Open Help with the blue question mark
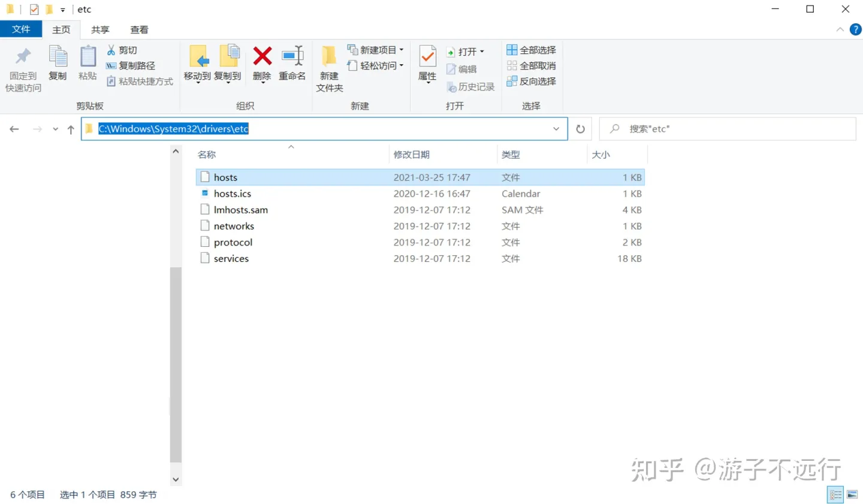 (x=856, y=29)
